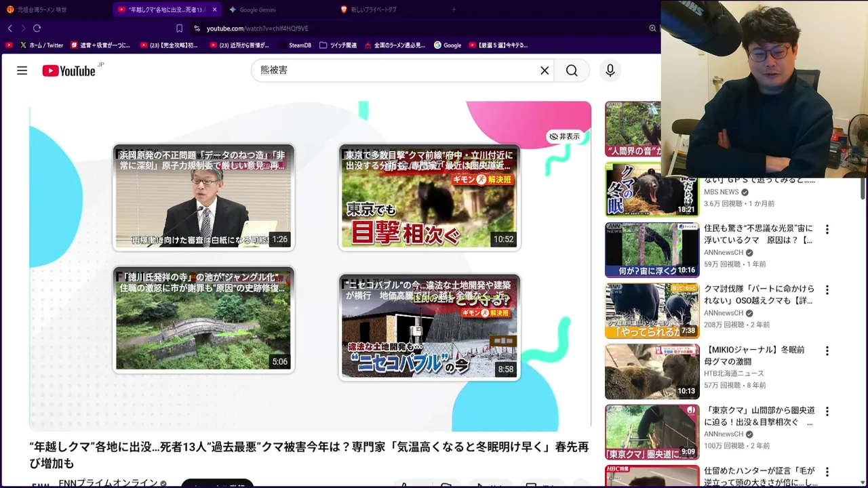Open Google bookmark
This screenshot has width=868, height=488.
coord(448,45)
